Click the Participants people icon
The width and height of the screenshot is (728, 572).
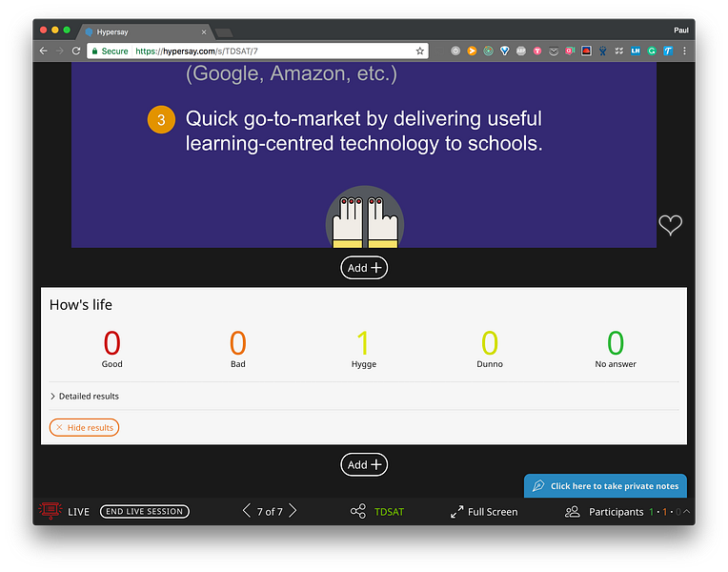click(x=573, y=512)
